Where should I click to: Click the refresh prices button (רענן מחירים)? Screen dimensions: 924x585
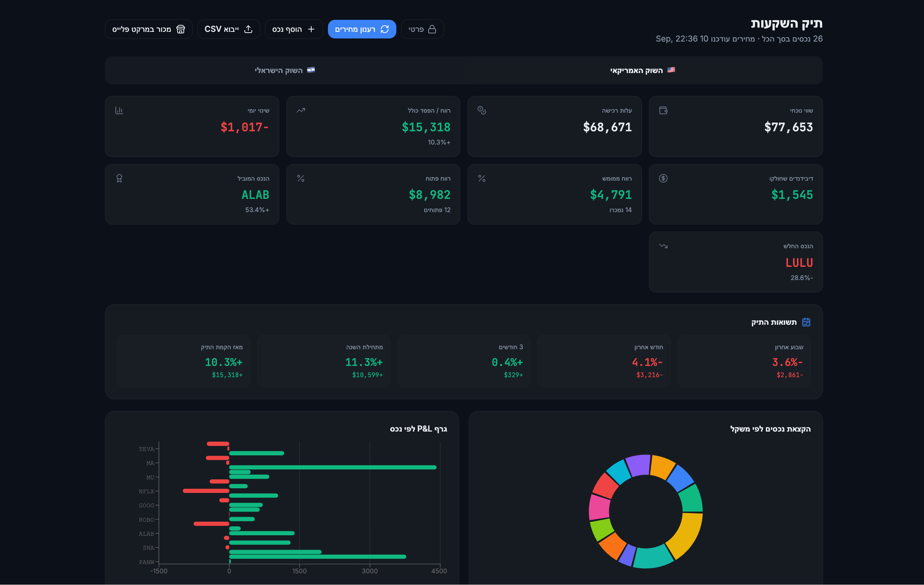click(362, 29)
